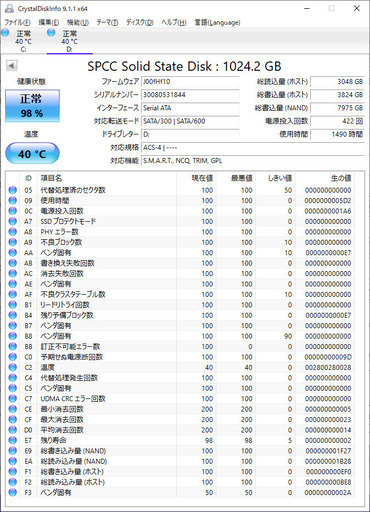Image resolution: width=370 pixels, height=512 pixels.
Task: Open the 機能(U) menu
Action: pos(78,23)
